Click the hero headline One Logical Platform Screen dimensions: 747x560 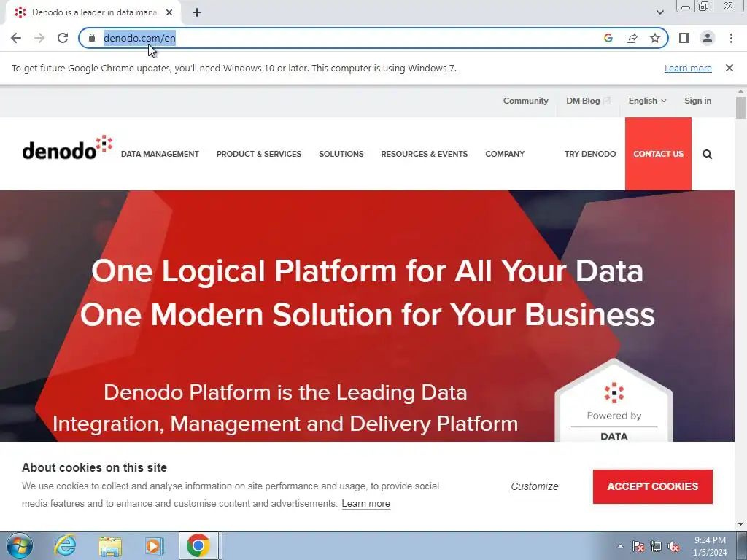pyautogui.click(x=367, y=271)
